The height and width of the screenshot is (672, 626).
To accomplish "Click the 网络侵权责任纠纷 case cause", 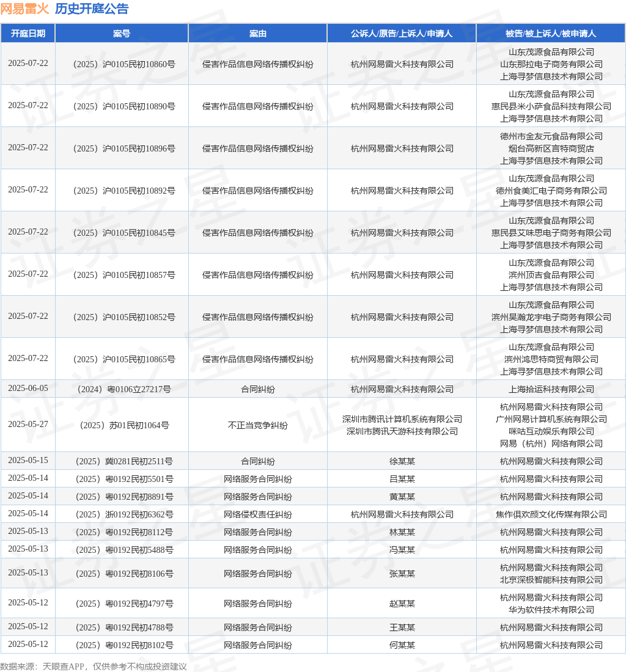I will point(258,514).
